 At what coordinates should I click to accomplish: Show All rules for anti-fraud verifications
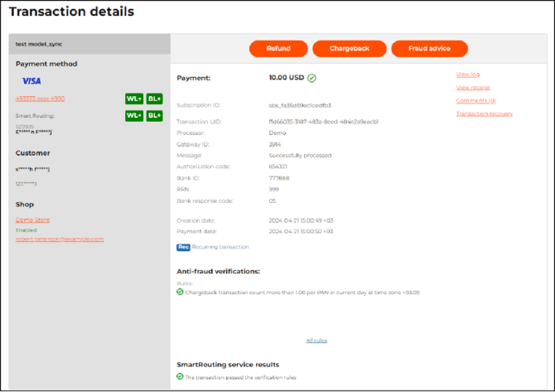coord(316,341)
